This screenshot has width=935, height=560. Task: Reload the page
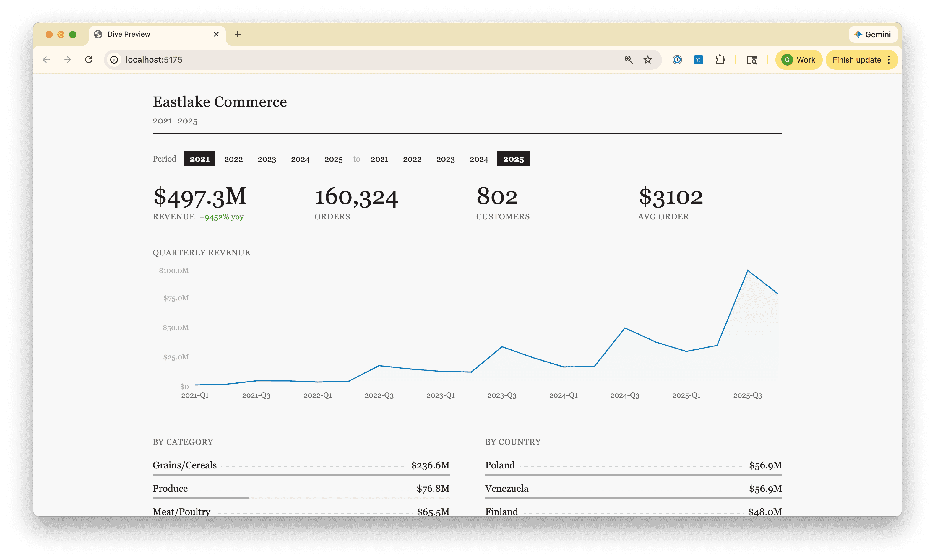click(89, 60)
